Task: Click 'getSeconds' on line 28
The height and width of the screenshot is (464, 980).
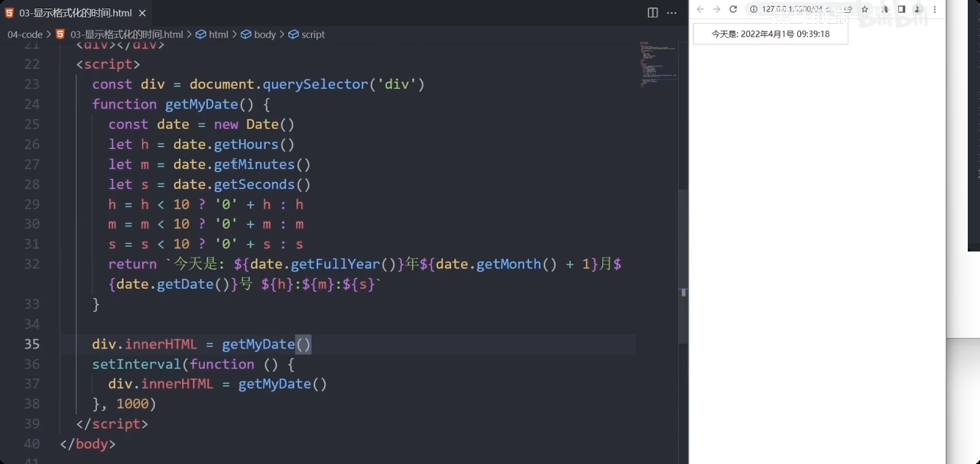Action: pyautogui.click(x=255, y=184)
